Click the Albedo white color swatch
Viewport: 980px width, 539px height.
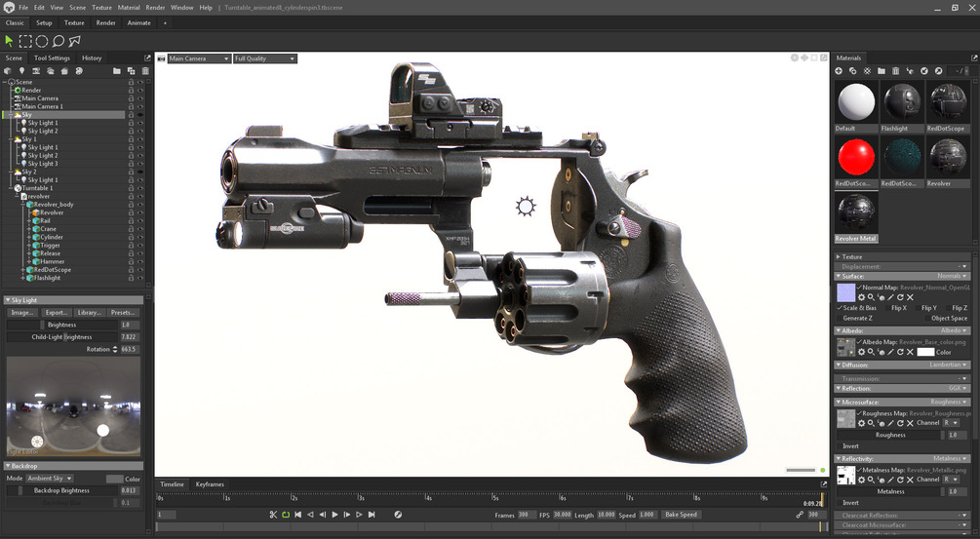[925, 352]
